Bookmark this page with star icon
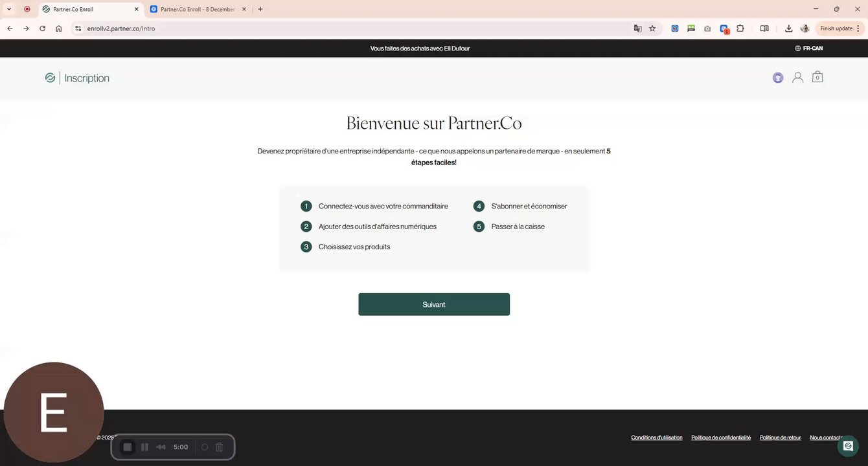The width and height of the screenshot is (868, 466). (652, 28)
